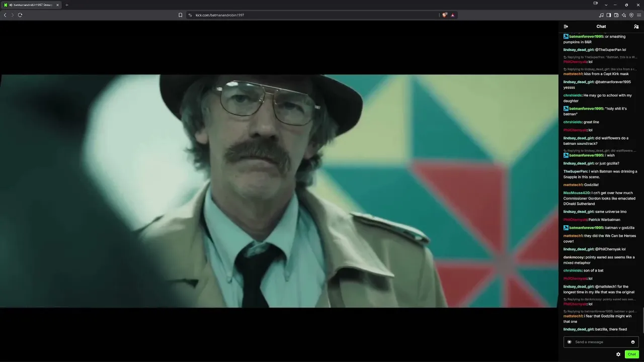The height and width of the screenshot is (362, 644).
Task: Collapse the chat panel with arrow icon
Action: coord(566,27)
